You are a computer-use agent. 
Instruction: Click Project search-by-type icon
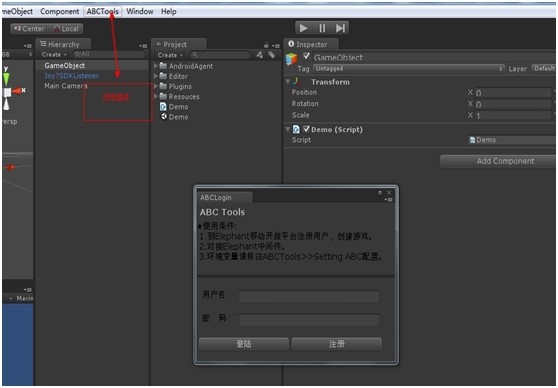point(260,55)
